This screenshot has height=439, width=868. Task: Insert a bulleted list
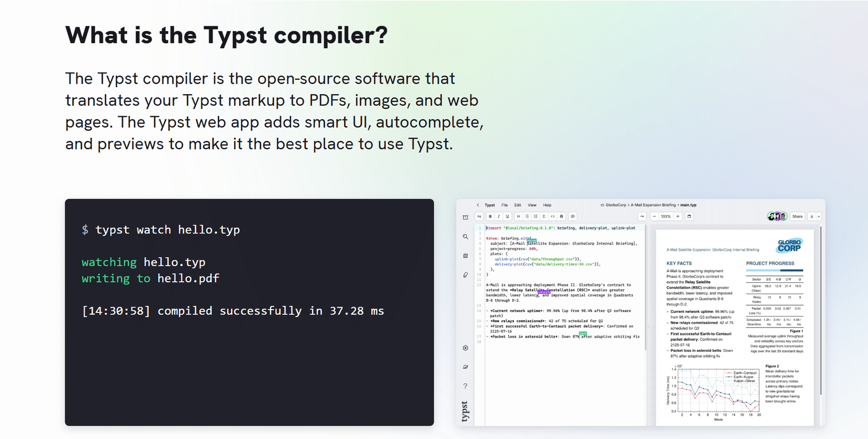click(527, 217)
